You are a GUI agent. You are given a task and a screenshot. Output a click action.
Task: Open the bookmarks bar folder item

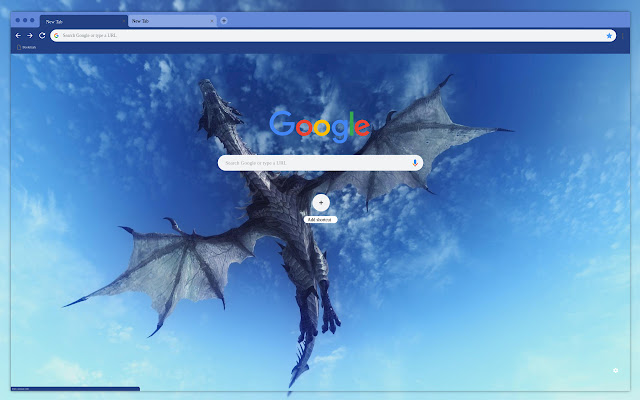coord(26,47)
